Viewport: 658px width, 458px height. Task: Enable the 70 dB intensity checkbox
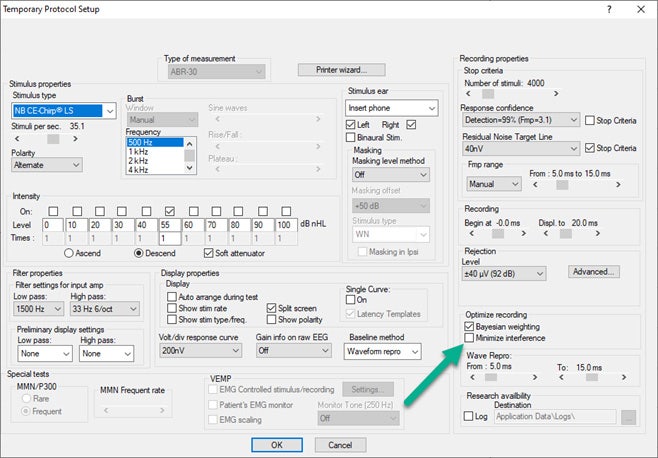coord(217,211)
